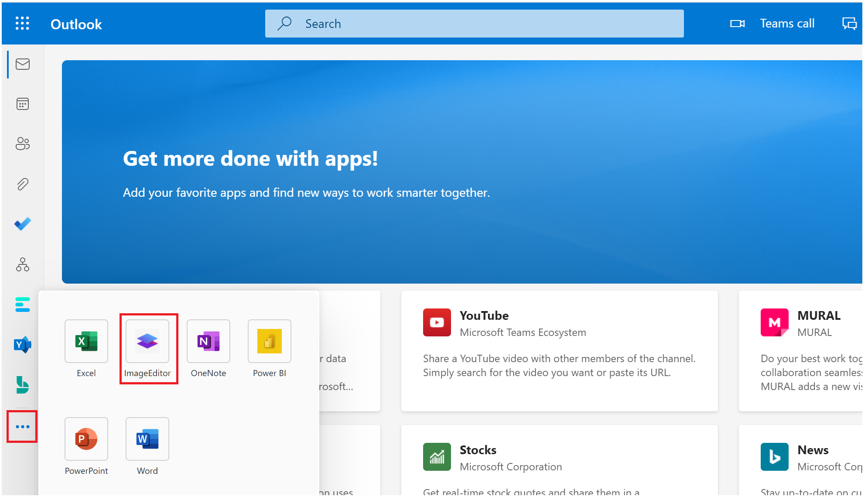Open Bookings icon in the sidebar
The image size is (868, 500).
coord(23,385)
